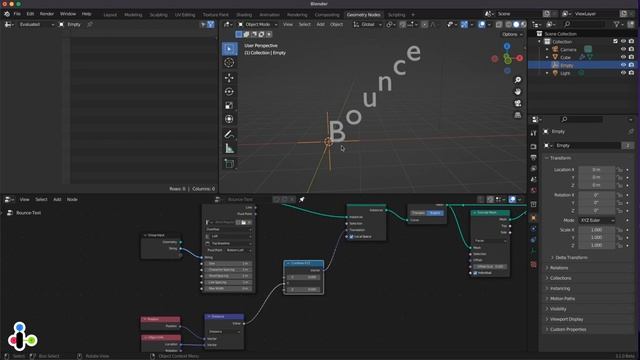Select the Scale tool in viewport toolbar
Viewport: 640px width, 360px height.
229,105
